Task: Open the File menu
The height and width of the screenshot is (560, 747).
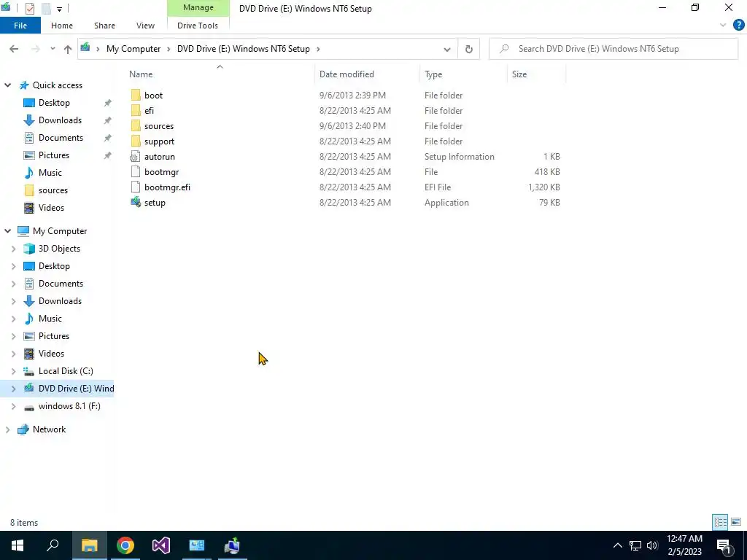Action: [x=20, y=26]
